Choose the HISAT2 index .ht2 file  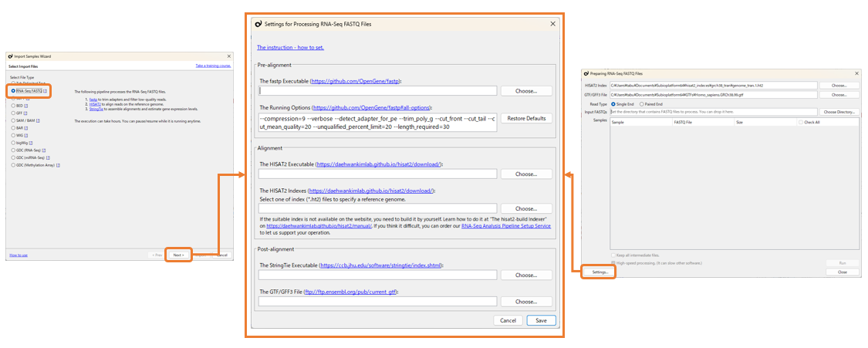click(526, 208)
